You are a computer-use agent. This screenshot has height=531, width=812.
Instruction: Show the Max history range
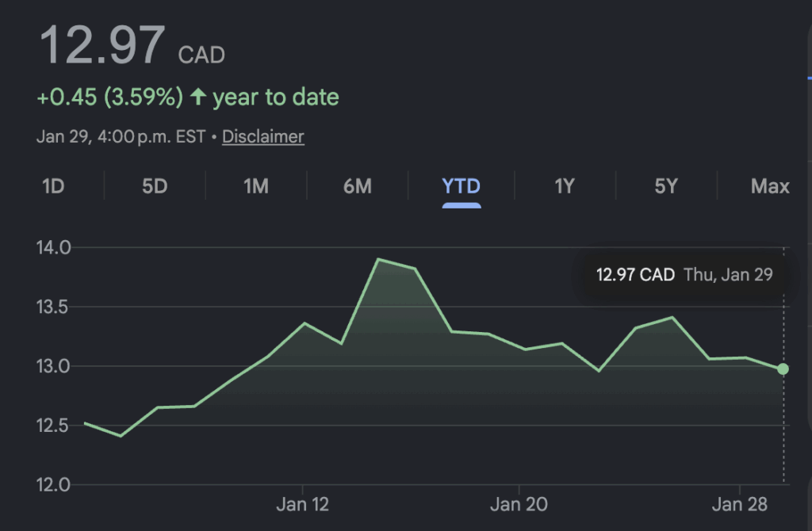click(x=770, y=186)
